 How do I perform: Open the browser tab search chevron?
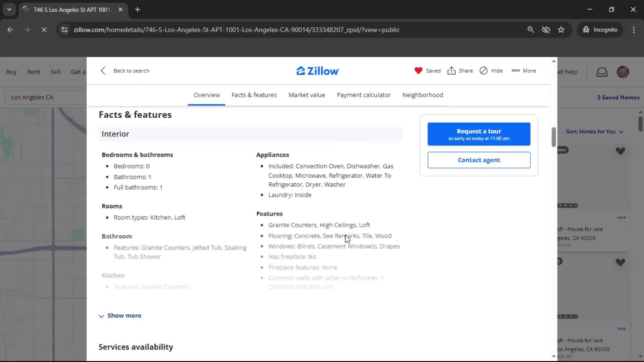pyautogui.click(x=9, y=9)
